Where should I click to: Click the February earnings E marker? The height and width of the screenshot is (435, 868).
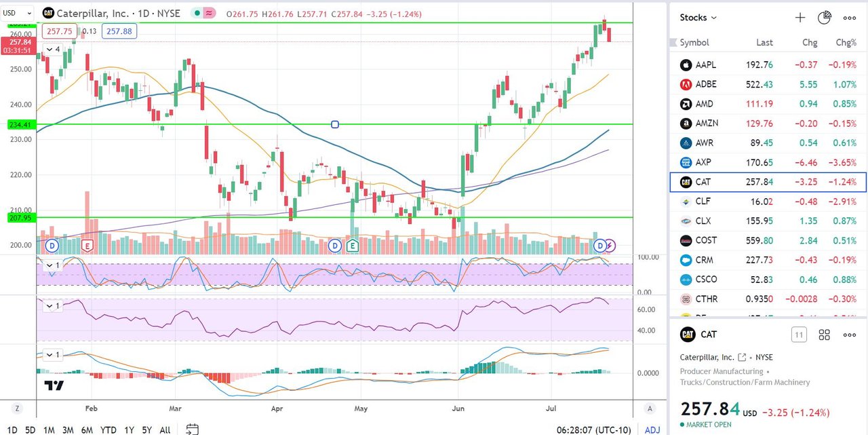(87, 245)
